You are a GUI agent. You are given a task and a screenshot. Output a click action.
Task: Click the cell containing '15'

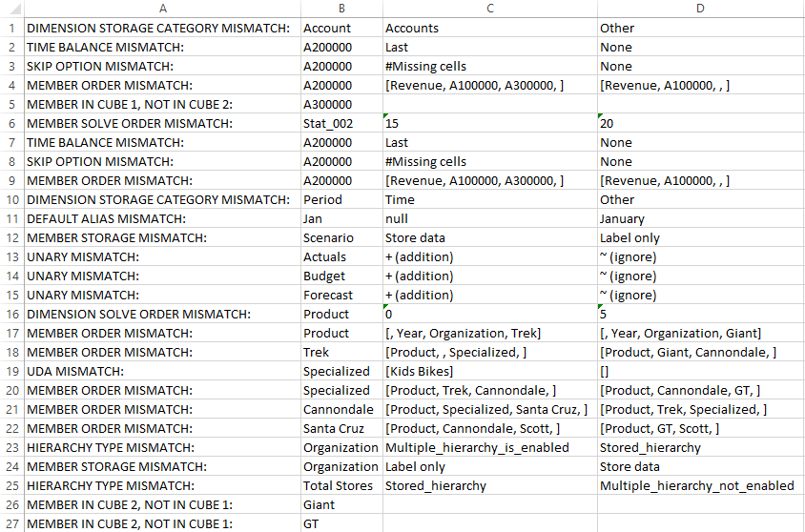(x=490, y=124)
